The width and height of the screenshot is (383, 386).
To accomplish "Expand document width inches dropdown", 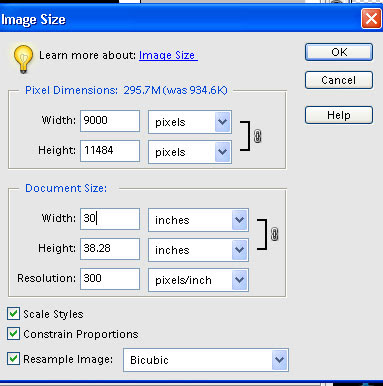I will tap(198, 220).
